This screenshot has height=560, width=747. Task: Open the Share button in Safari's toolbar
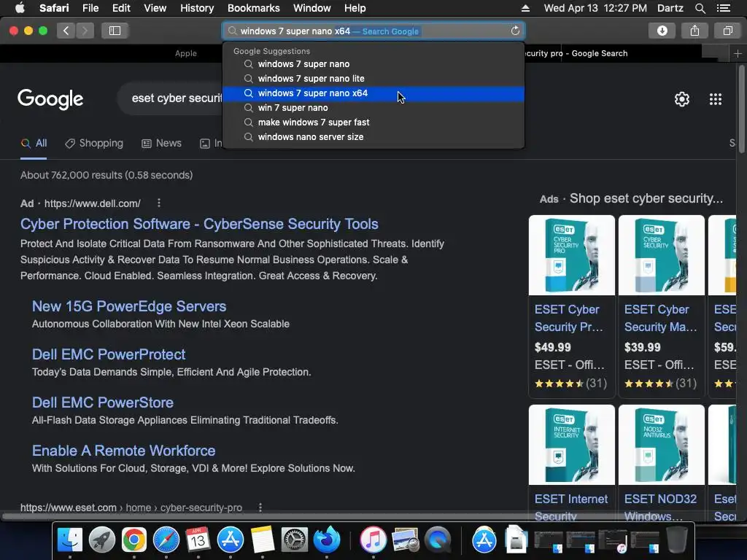pyautogui.click(x=694, y=31)
